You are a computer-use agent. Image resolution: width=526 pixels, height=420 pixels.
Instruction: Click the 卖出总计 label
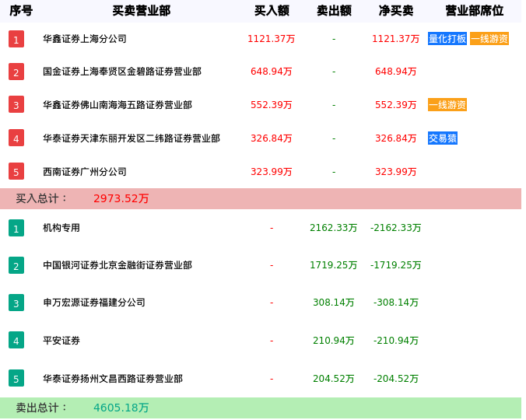[x=41, y=408]
